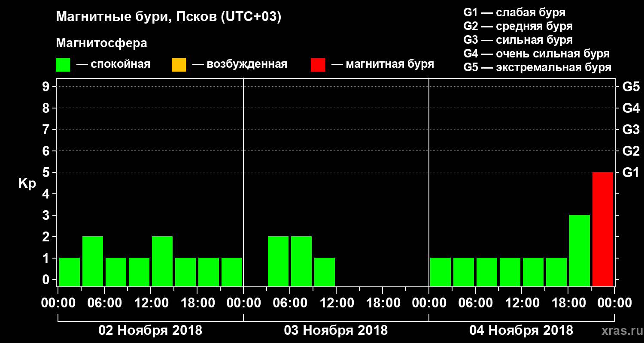Click the '02 Ноября 2018' date label

point(150,331)
